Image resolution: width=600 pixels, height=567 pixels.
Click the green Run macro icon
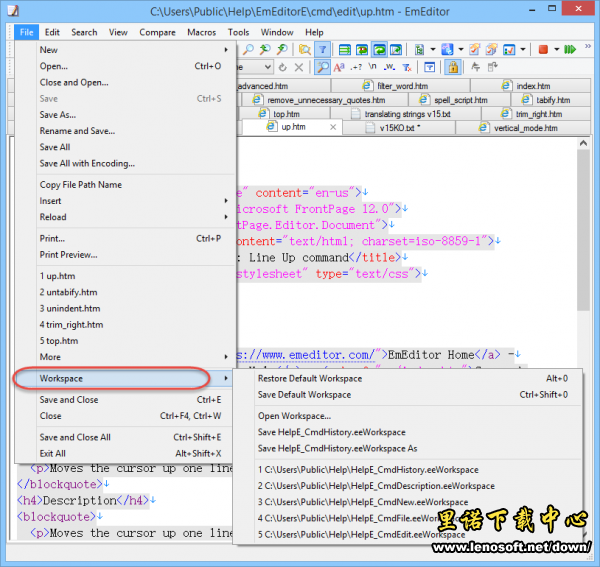coord(570,49)
